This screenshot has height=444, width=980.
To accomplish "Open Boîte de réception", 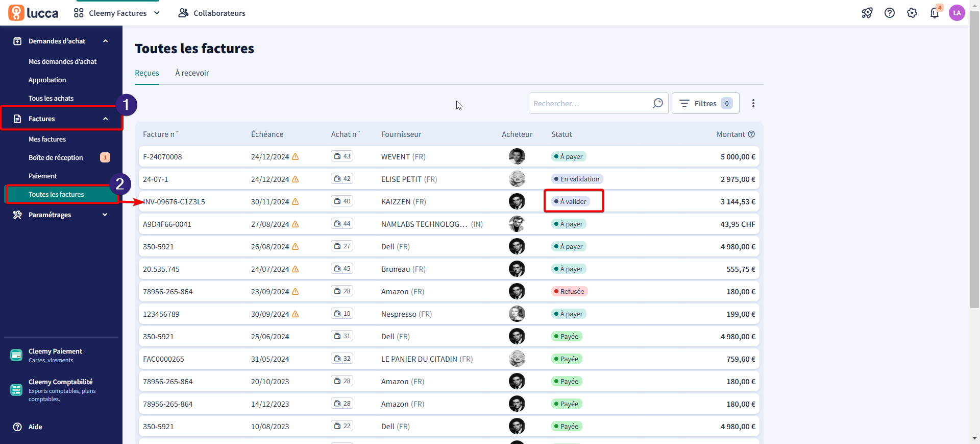I will tap(56, 157).
